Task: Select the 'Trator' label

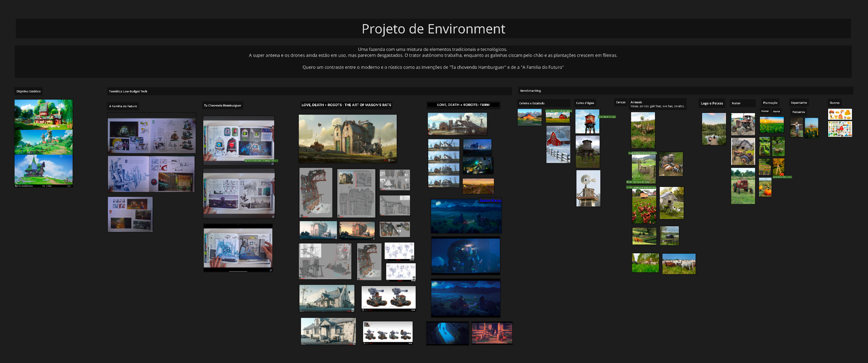Action: click(736, 103)
